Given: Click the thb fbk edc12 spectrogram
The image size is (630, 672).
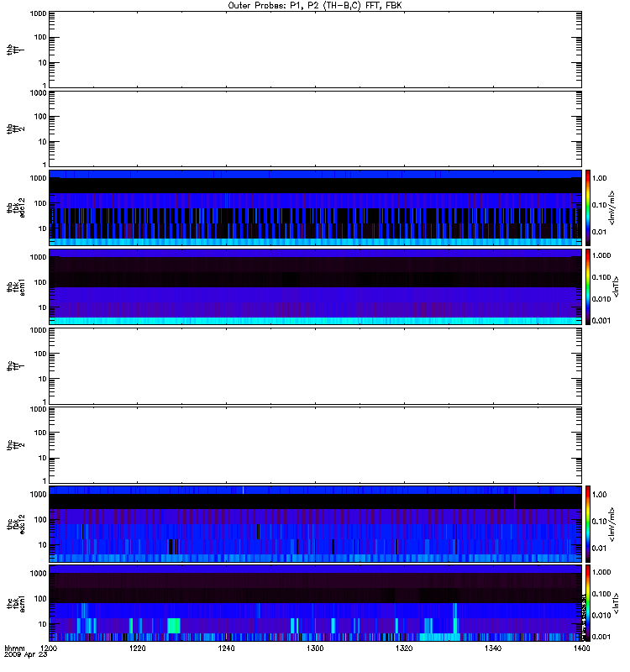Looking at the screenshot, I should (x=315, y=207).
